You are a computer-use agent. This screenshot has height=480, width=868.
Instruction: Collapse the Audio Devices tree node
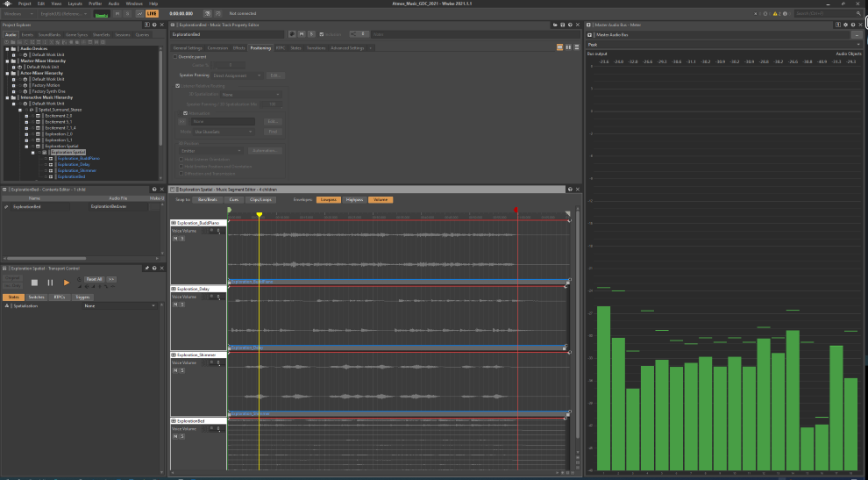[7, 49]
